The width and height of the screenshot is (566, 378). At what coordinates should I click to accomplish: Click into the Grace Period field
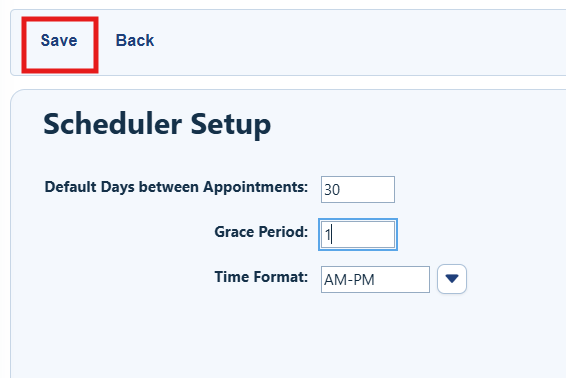[x=358, y=234]
